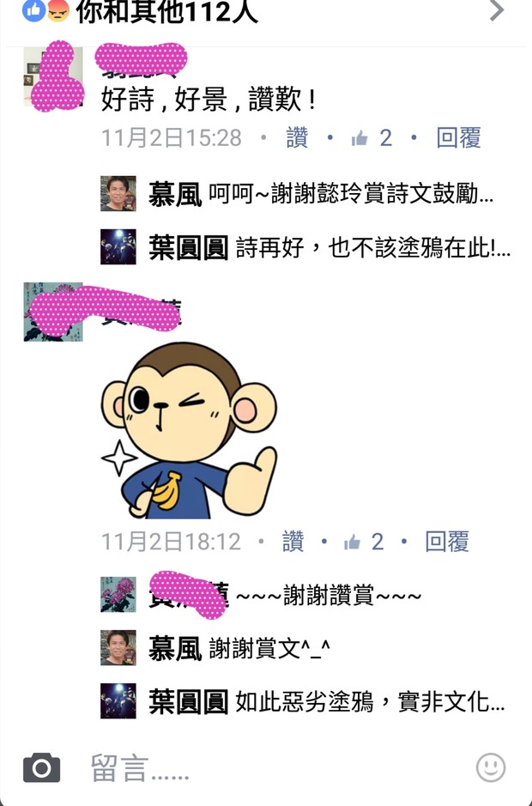Open thumbs-up count on 15:28 comment
Screen dimensions: 532x806
tap(372, 137)
